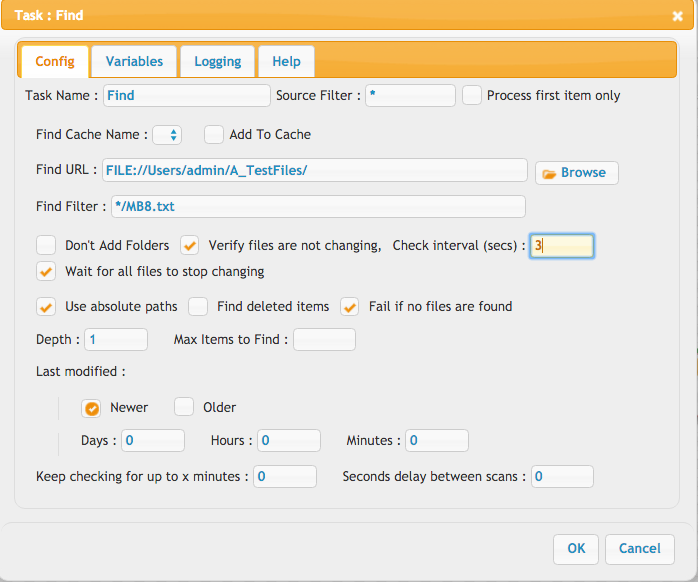
Task: Click the Last modified label
Action: [81, 371]
